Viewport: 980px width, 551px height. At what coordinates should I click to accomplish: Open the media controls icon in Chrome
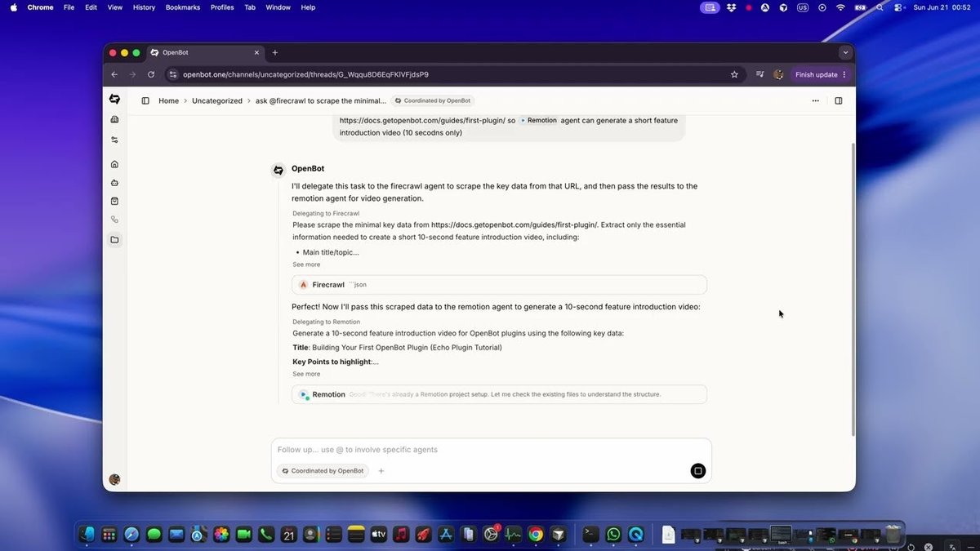[760, 74]
